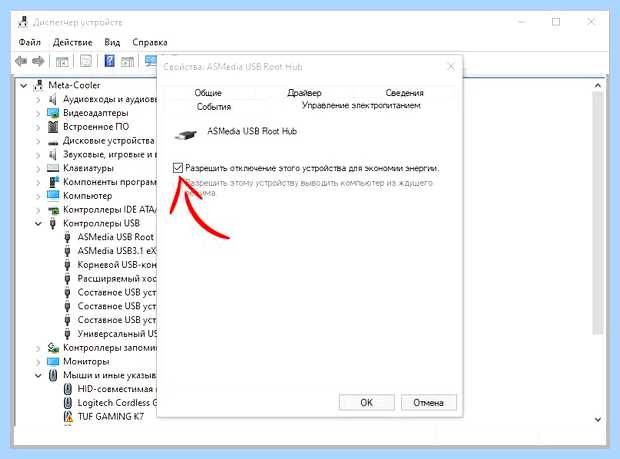
Task: Collapse the Meta-Cooler root node
Action: [x=24, y=85]
